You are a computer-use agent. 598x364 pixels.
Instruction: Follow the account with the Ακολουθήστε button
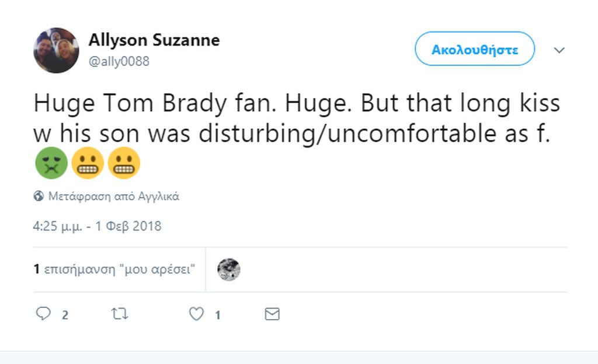pos(475,49)
